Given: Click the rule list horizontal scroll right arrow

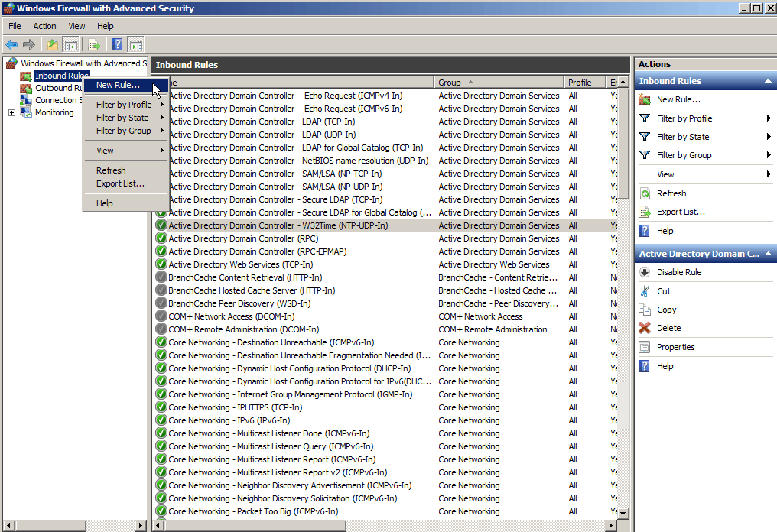Looking at the screenshot, I should tap(611, 525).
